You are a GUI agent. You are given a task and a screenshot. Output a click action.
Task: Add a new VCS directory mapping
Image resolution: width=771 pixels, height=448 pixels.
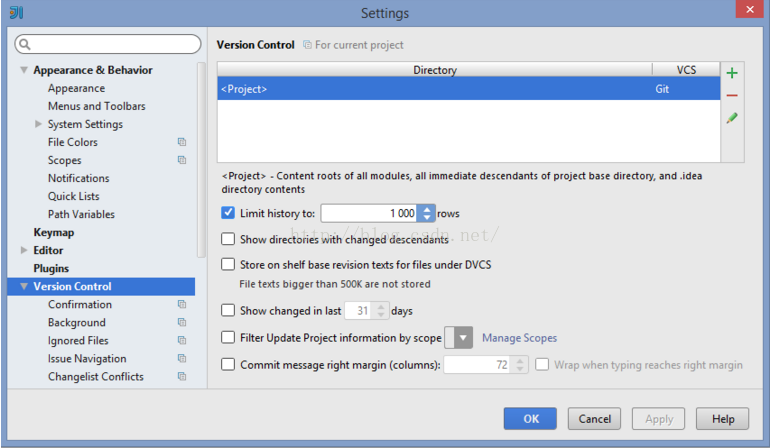click(x=732, y=73)
